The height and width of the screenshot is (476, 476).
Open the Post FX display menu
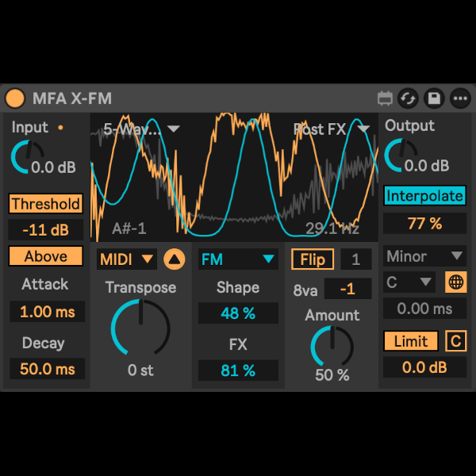pos(332,129)
